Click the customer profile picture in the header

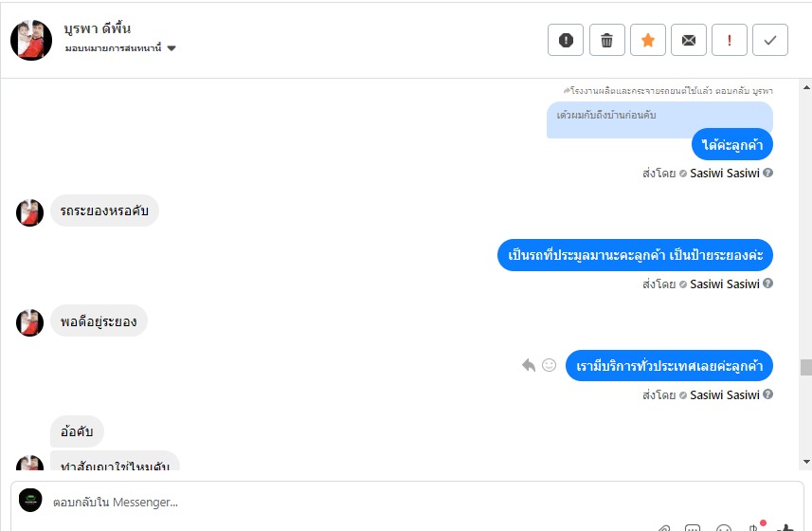coord(31,41)
